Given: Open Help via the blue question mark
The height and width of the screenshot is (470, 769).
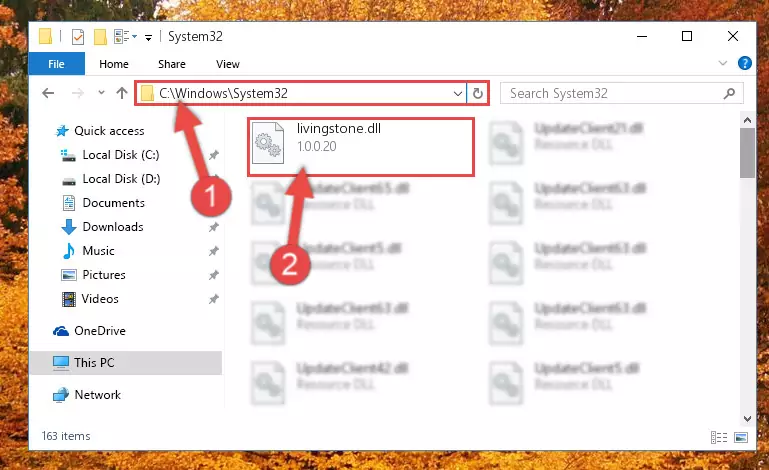Looking at the screenshot, I should coord(744,63).
